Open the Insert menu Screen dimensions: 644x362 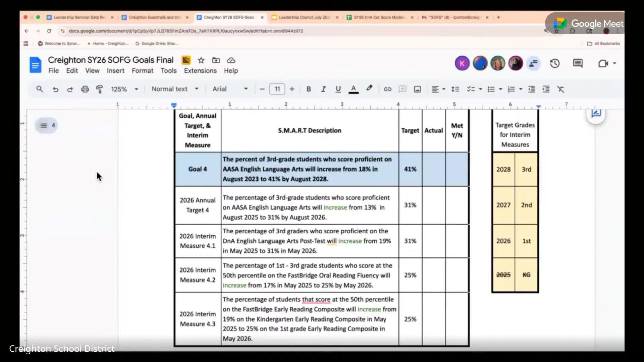pyautogui.click(x=115, y=71)
